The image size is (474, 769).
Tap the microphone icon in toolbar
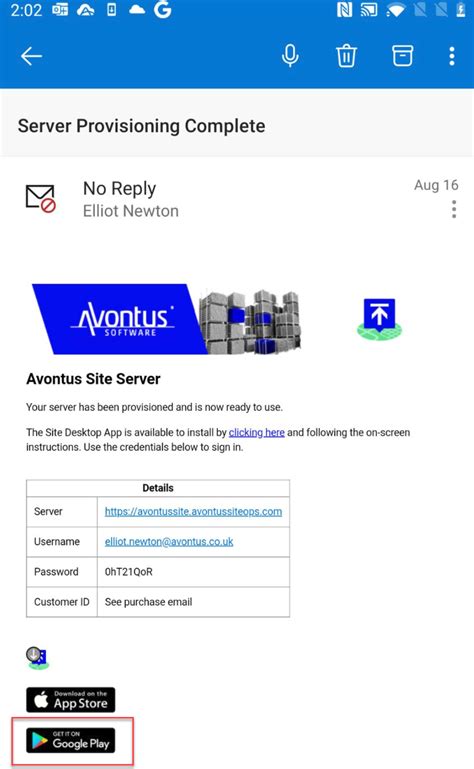[x=290, y=55]
